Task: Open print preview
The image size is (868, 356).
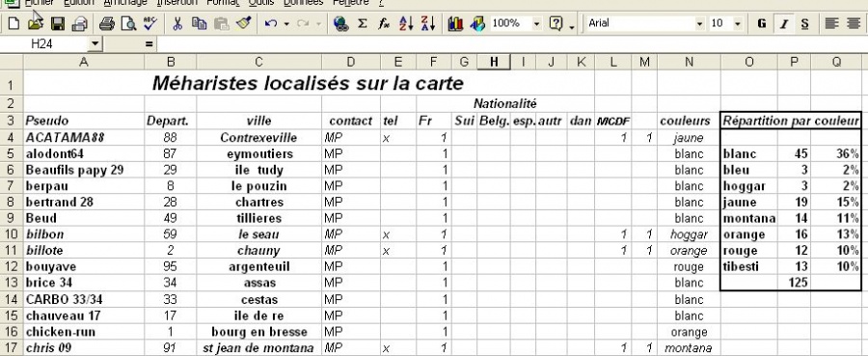Action: coord(128,24)
